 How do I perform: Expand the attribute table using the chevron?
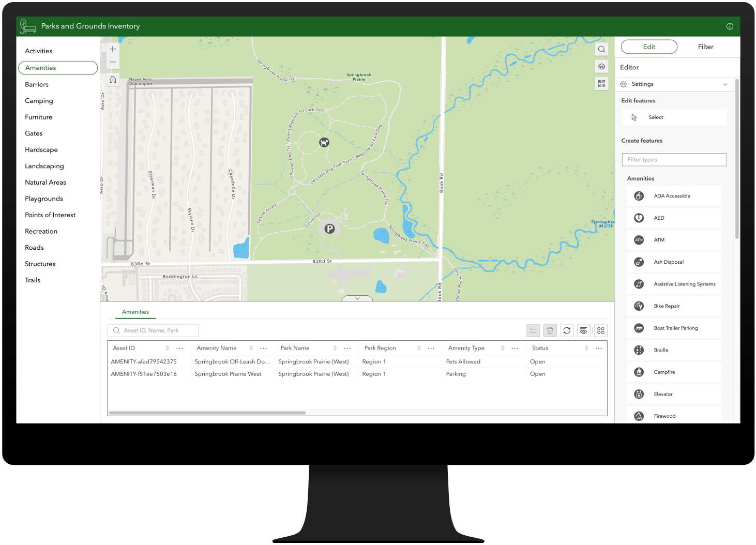point(357,298)
